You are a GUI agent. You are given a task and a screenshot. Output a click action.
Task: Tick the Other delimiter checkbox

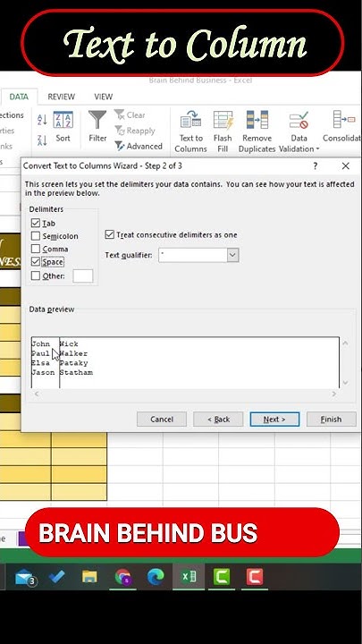(x=36, y=275)
